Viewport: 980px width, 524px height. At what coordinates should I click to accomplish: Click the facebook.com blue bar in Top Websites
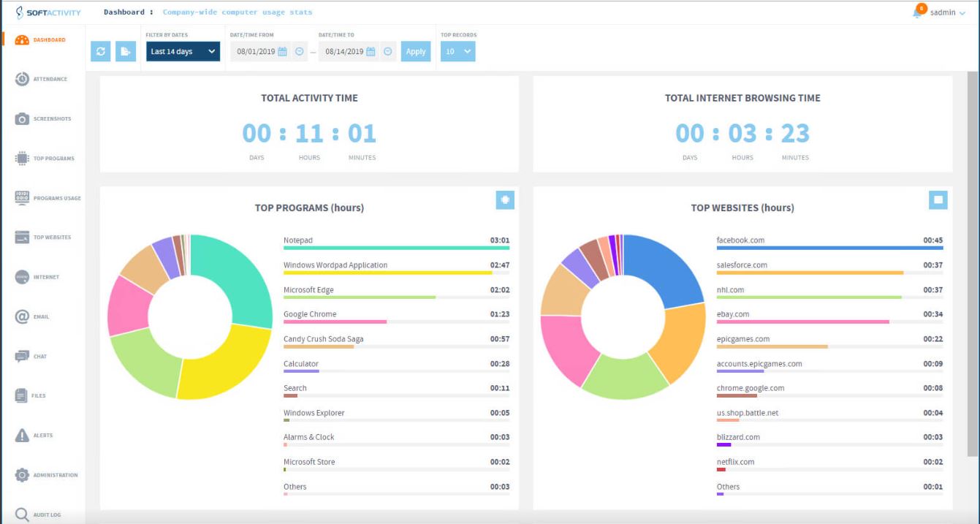830,248
